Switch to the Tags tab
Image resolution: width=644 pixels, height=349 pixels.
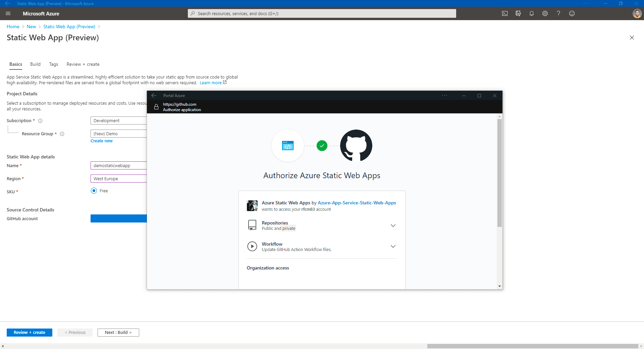[x=54, y=64]
